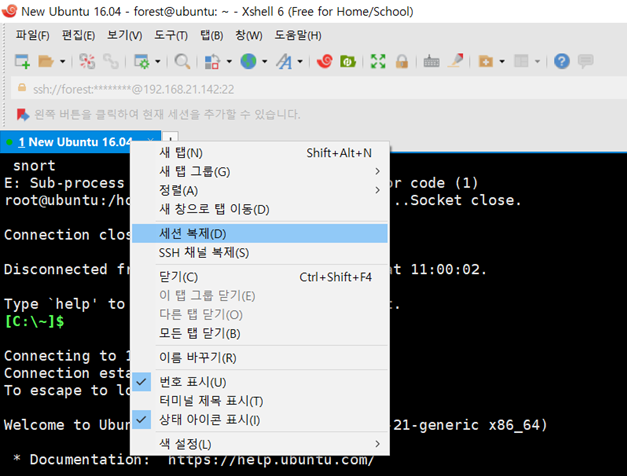Viewport: 627px width, 476px height.
Task: Open the 보기(V) menu
Action: [x=124, y=35]
